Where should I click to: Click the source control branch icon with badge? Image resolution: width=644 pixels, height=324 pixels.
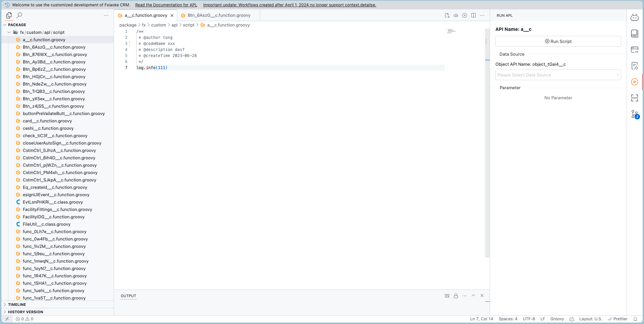(x=635, y=114)
